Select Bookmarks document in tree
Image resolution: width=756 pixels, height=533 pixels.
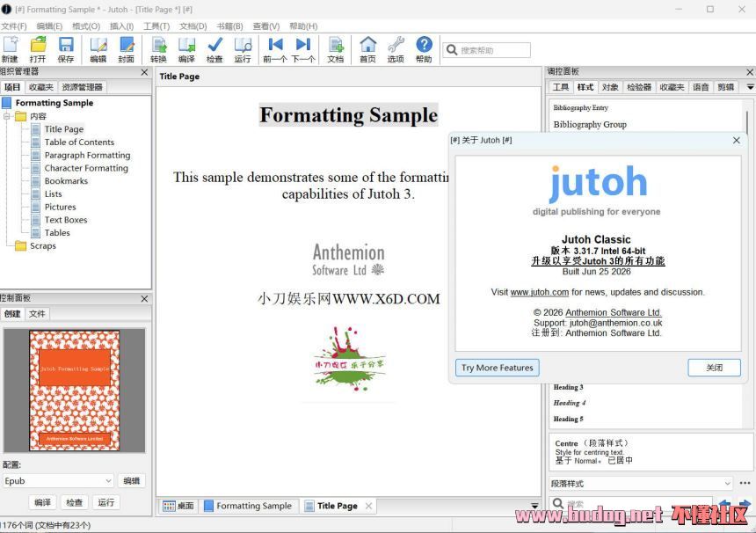66,181
